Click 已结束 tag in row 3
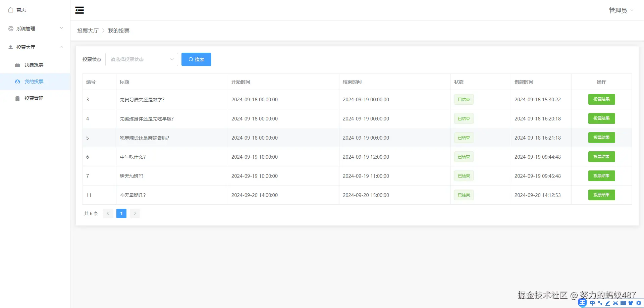The height and width of the screenshot is (308, 644). pyautogui.click(x=464, y=99)
